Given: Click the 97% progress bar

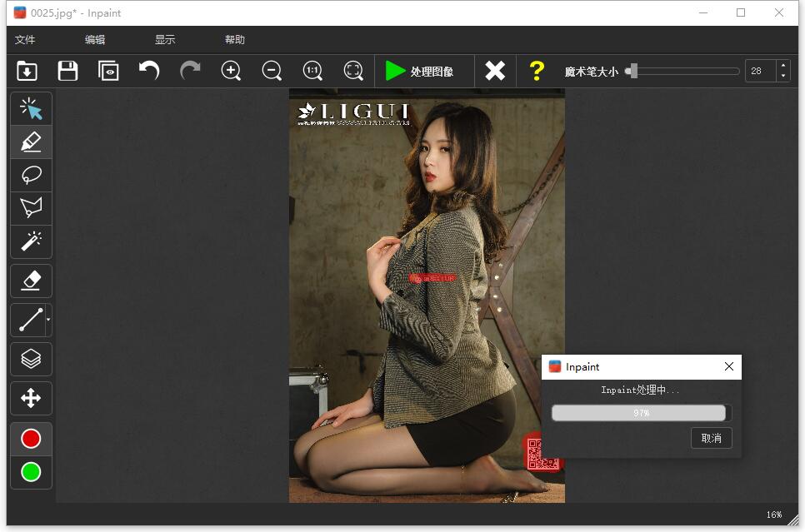Looking at the screenshot, I should click(x=641, y=413).
